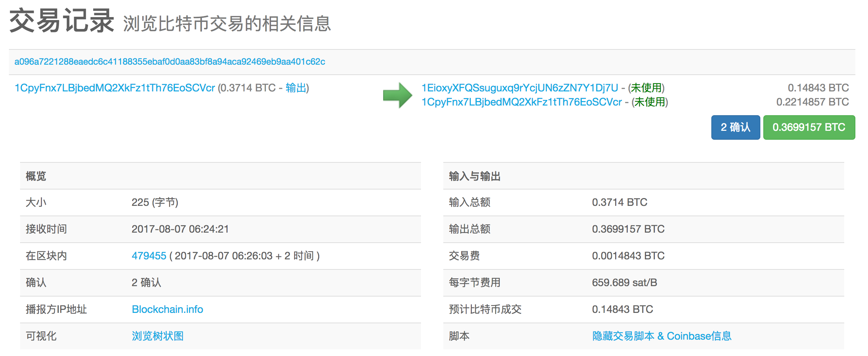Image resolution: width=868 pixels, height=356 pixels.
Task: Click the block timestamp 2017-08-07 06:26:03
Action: (x=223, y=256)
